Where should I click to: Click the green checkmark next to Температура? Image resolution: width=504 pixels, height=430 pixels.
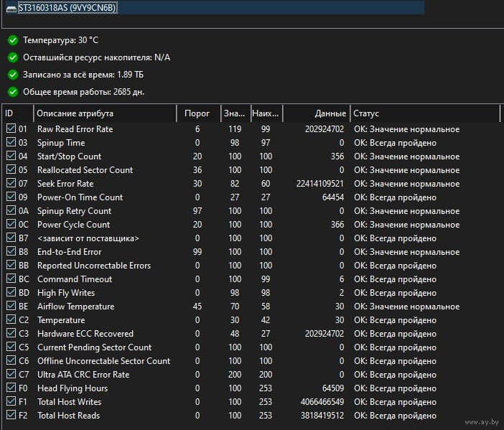[x=13, y=40]
